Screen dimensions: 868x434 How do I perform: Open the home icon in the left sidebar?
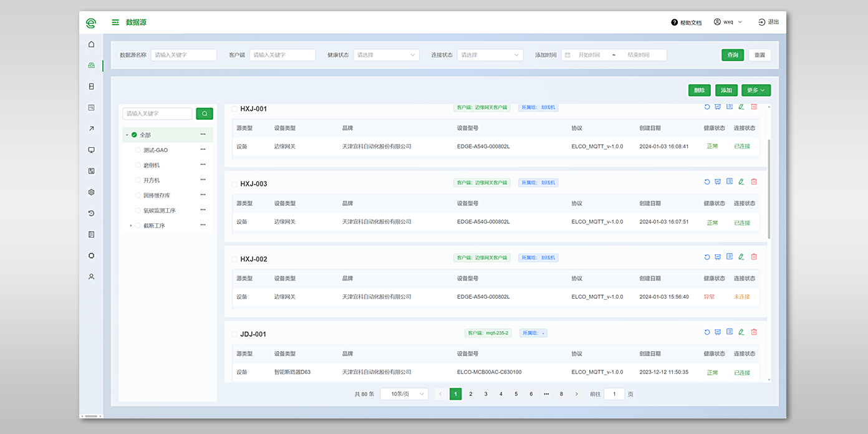click(92, 44)
